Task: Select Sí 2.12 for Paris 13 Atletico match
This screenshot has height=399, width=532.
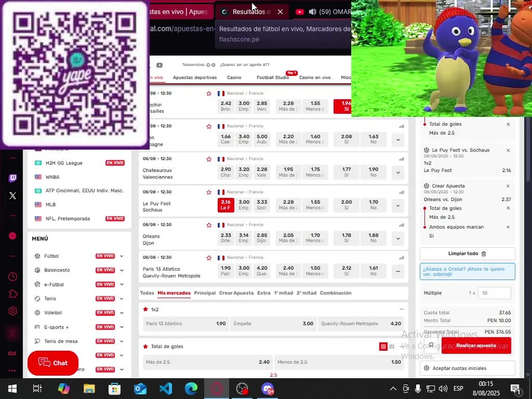Action: pyautogui.click(x=346, y=270)
